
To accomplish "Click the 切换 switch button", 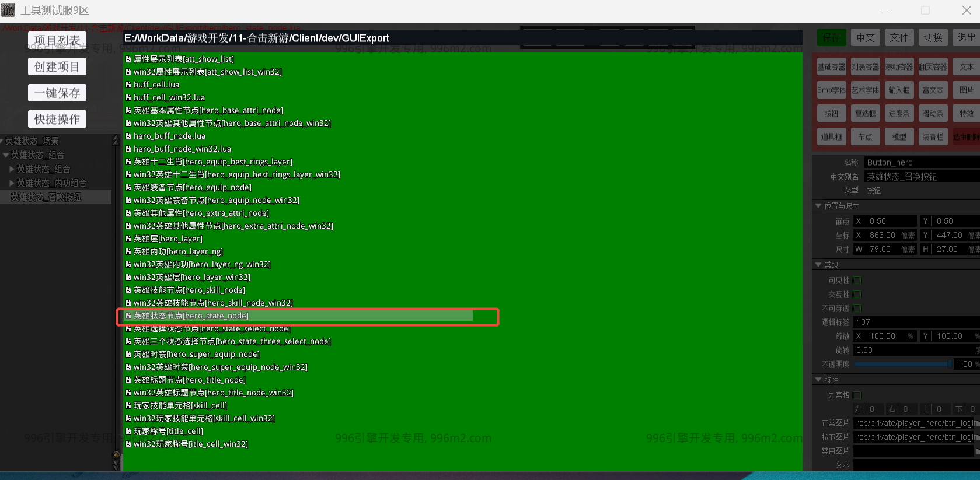I will pyautogui.click(x=933, y=37).
